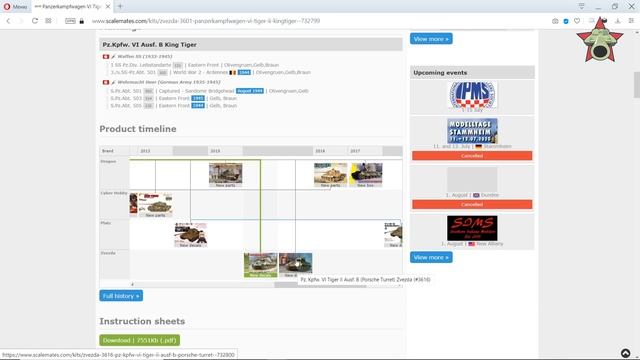
Task: Click the 2017 year in timeline header
Action: coord(355,151)
